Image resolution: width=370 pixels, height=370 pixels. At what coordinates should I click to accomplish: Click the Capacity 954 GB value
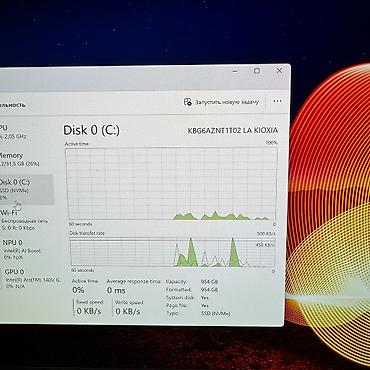point(209,282)
